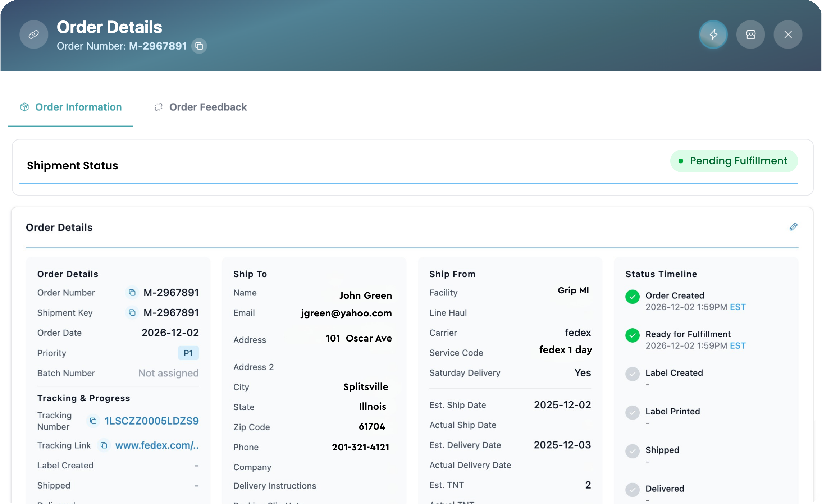Select the Est. Ship Date 2025-12-02

(562, 405)
